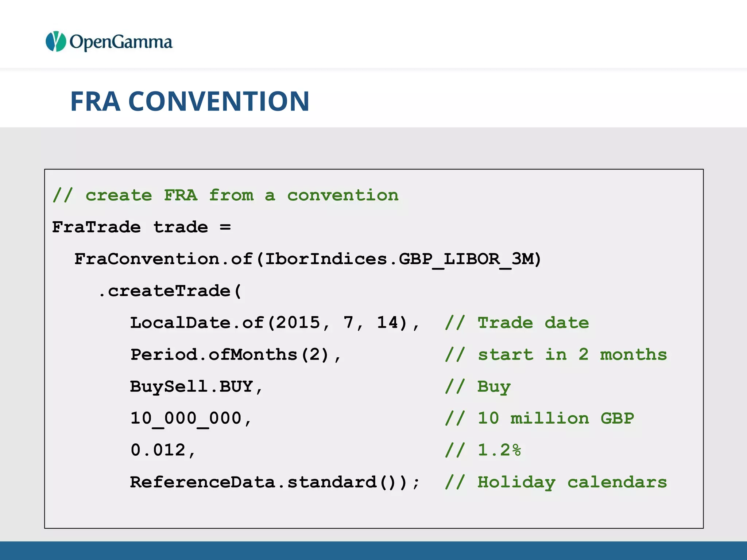Click the 'ReferenceData.standard());' argument
This screenshot has width=747, height=560.
click(275, 482)
